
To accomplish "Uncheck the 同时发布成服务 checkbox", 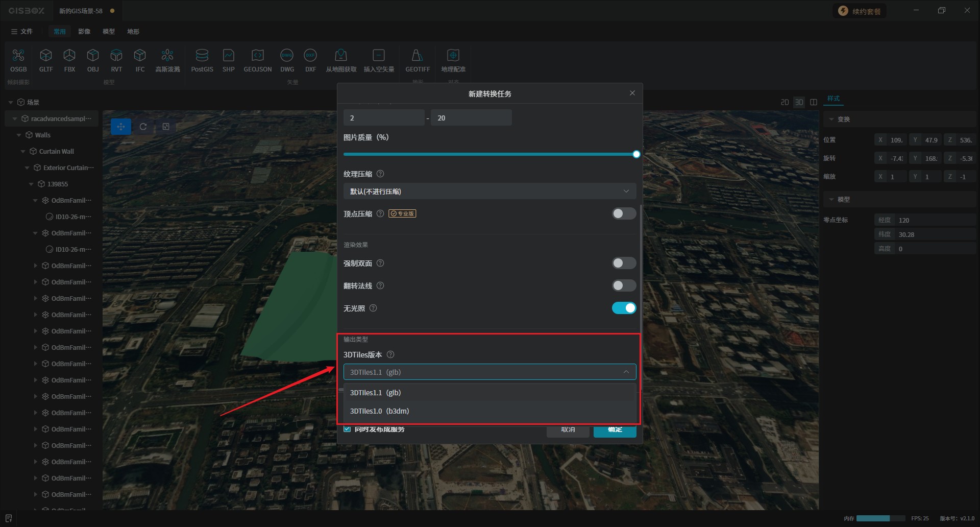I will pos(348,429).
